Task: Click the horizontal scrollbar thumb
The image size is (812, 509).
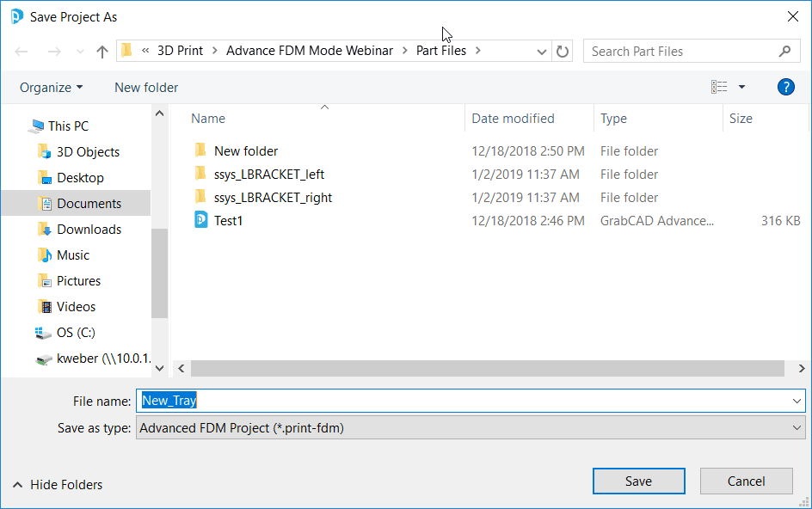Action: click(488, 368)
